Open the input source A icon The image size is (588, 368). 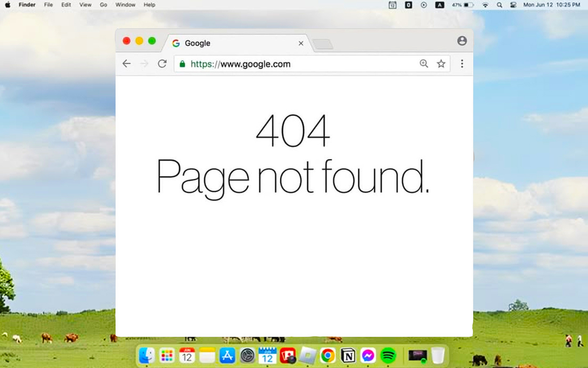pyautogui.click(x=440, y=5)
